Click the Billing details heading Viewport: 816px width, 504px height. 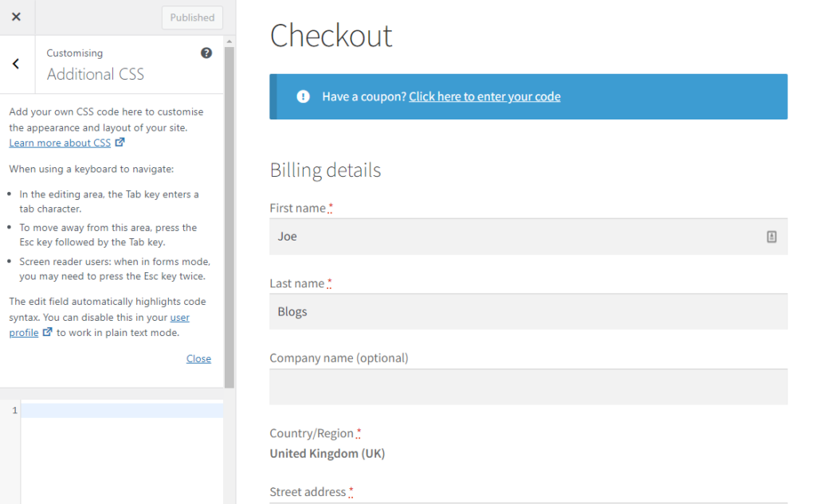[x=325, y=170]
